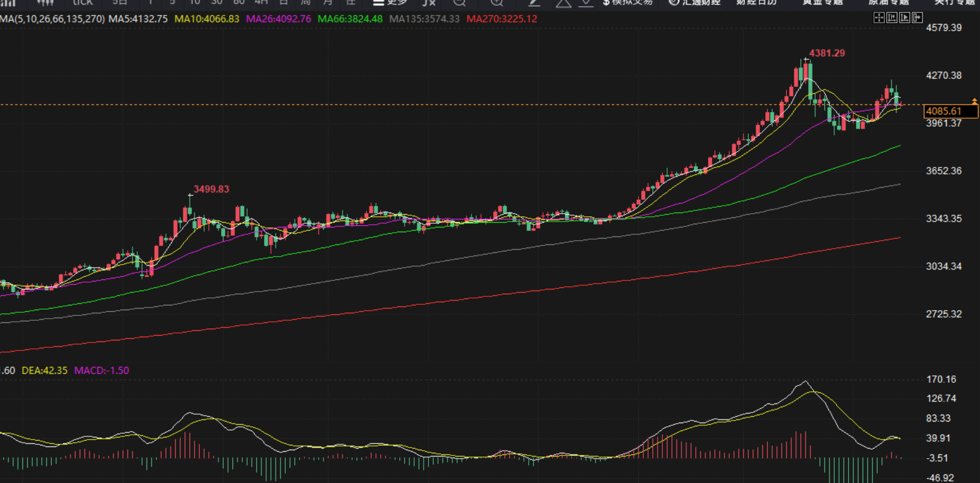Click the pencil drawing tool icon
Image resolution: width=980 pixels, height=483 pixels.
click(x=534, y=3)
